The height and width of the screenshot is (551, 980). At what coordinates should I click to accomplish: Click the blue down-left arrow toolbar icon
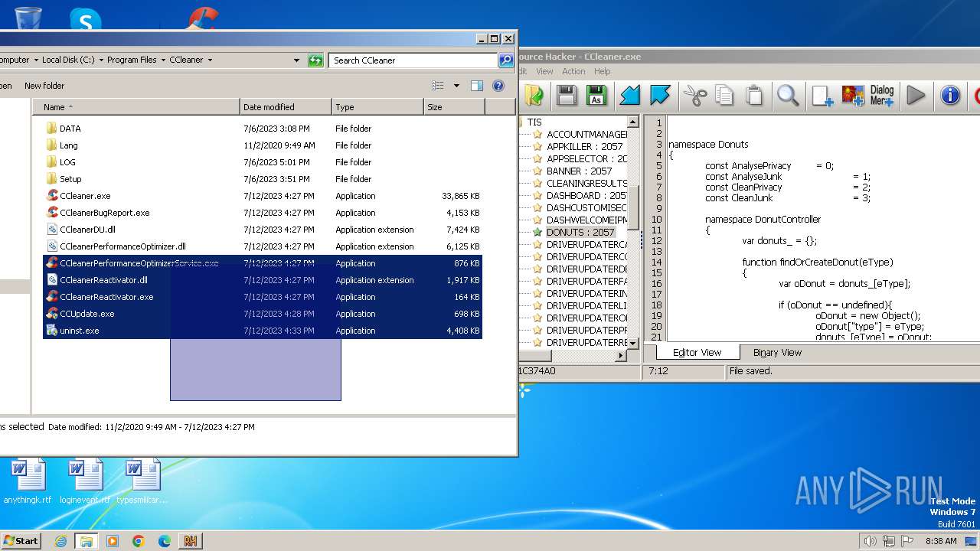[630, 95]
